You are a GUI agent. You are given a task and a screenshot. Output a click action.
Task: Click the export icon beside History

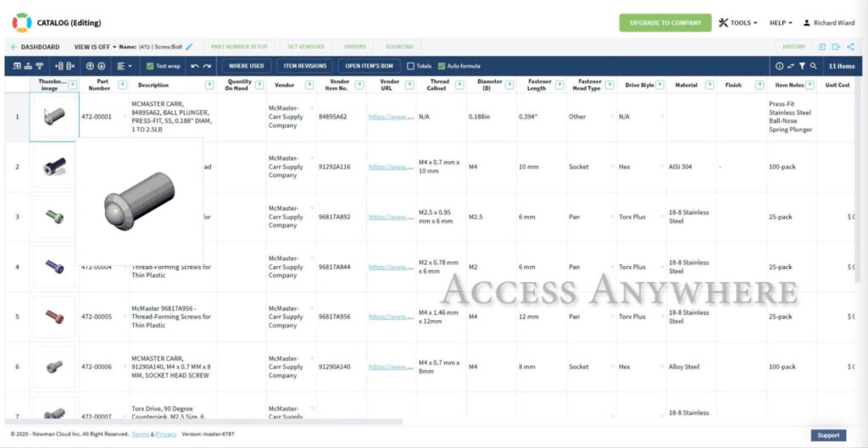[836, 47]
